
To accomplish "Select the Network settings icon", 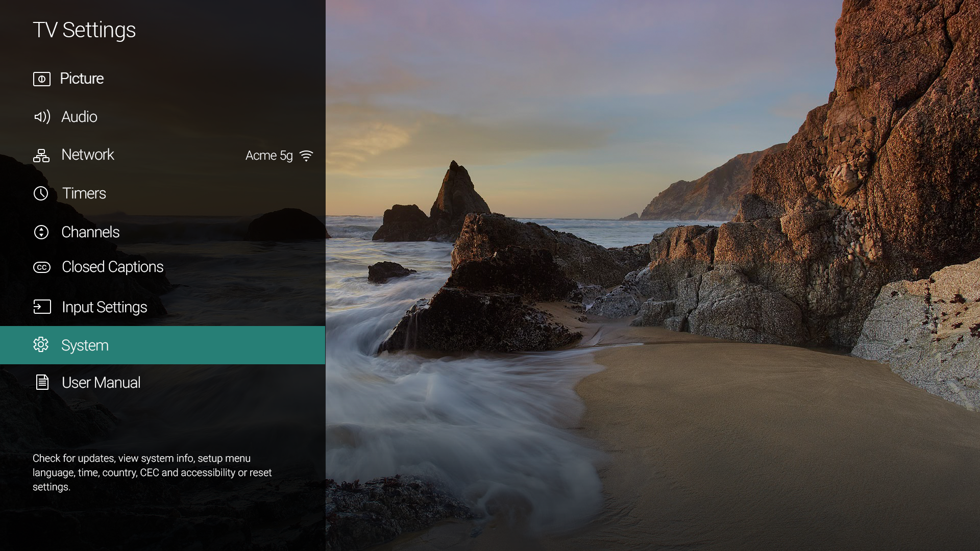I will (42, 155).
